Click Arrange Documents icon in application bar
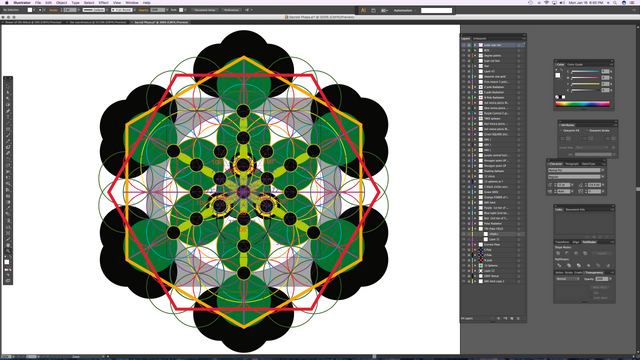The image size is (640, 360). coord(384,10)
